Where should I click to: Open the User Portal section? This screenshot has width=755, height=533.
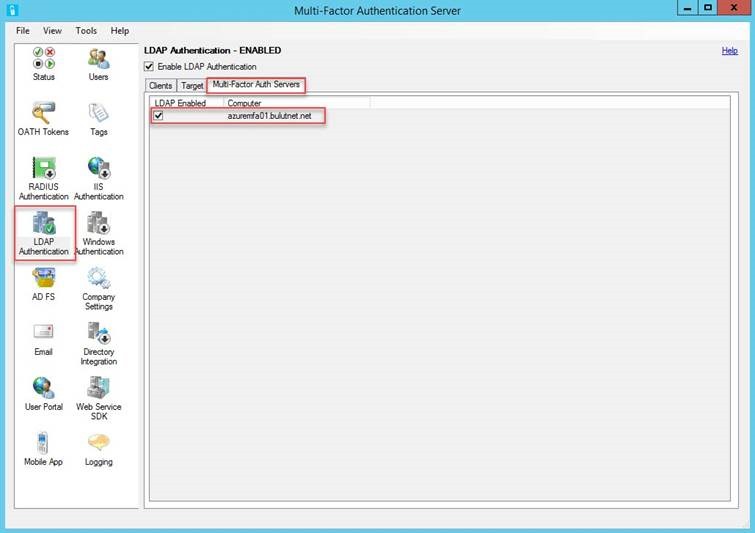43,394
